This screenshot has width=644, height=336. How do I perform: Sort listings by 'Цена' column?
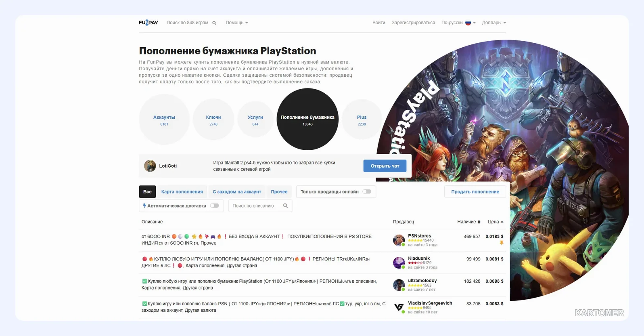coord(496,222)
